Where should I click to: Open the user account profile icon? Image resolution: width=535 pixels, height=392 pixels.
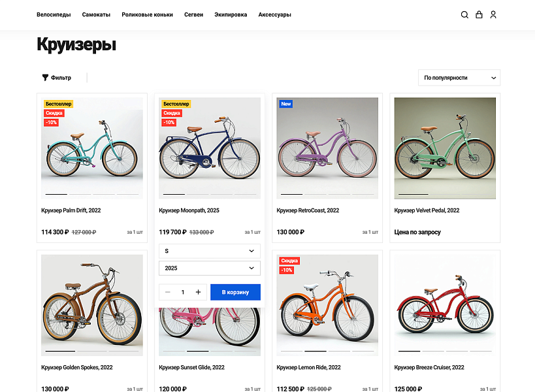[493, 14]
